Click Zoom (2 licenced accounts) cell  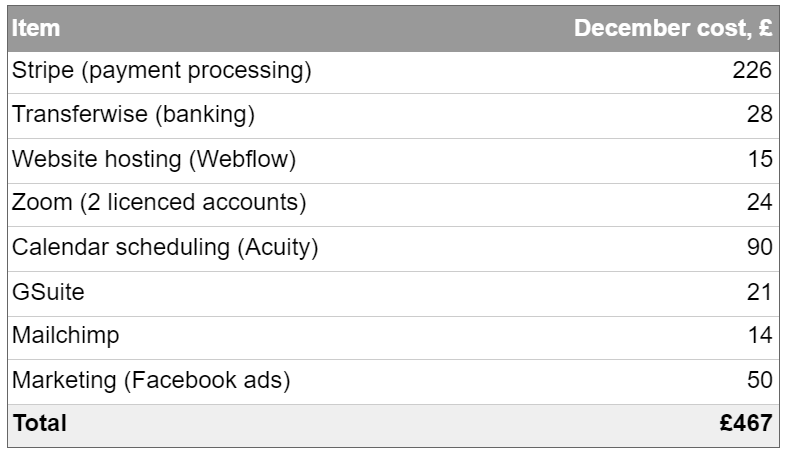tap(159, 203)
